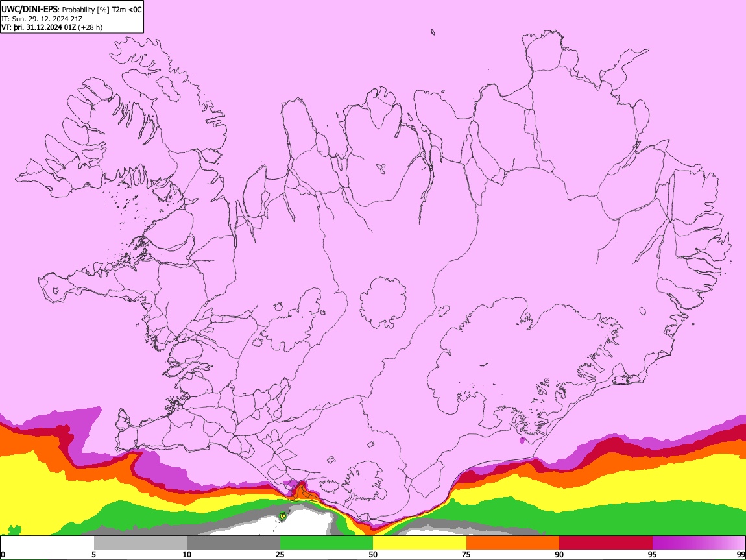The height and width of the screenshot is (560, 746).
Task: Click the legend tick label '99'
Action: pyautogui.click(x=741, y=555)
